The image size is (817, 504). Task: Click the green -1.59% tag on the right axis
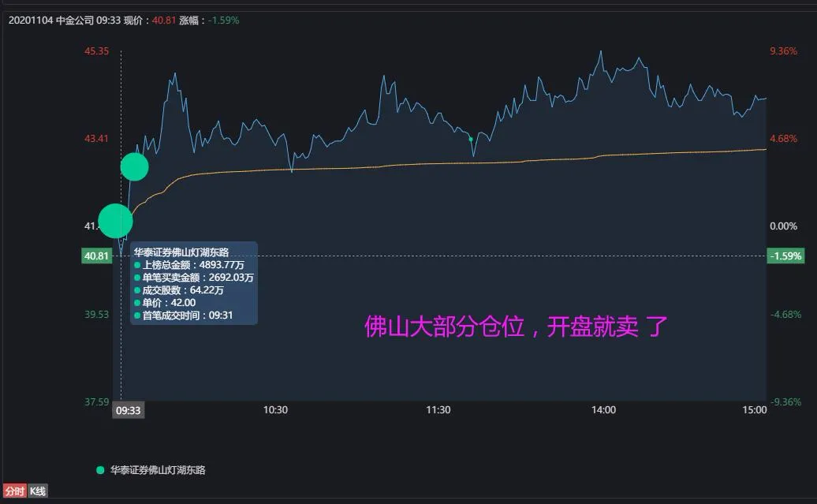tap(787, 256)
